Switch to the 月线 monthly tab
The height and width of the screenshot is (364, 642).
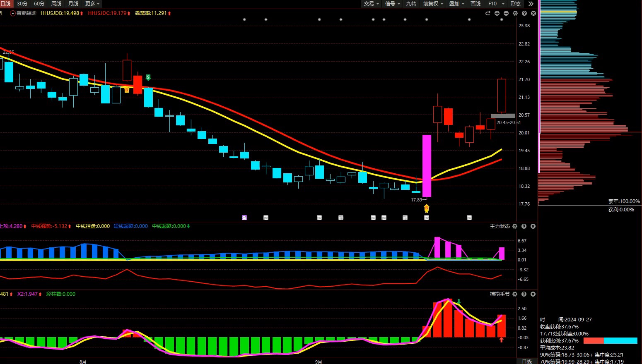click(x=73, y=3)
